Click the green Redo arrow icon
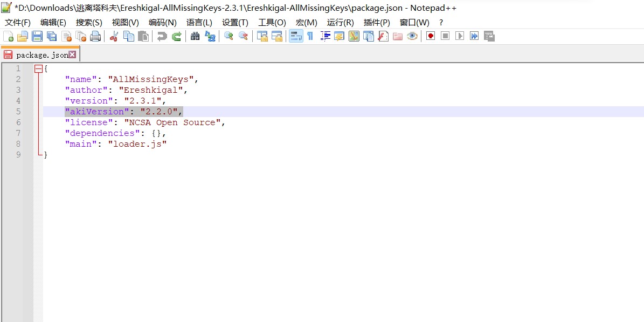Image resolution: width=644 pixels, height=322 pixels. point(177,36)
